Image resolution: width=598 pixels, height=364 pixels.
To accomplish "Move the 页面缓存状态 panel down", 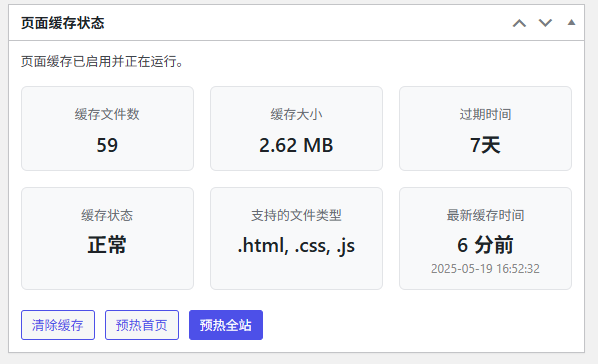I will [545, 23].
